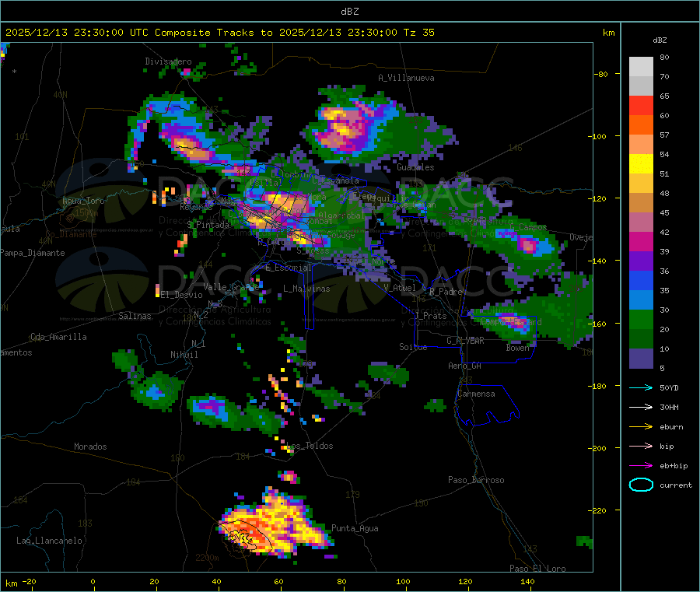The height and width of the screenshot is (592, 700).
Task: Click the 'Cda_Amarilla' place label
Action: pyautogui.click(x=58, y=337)
